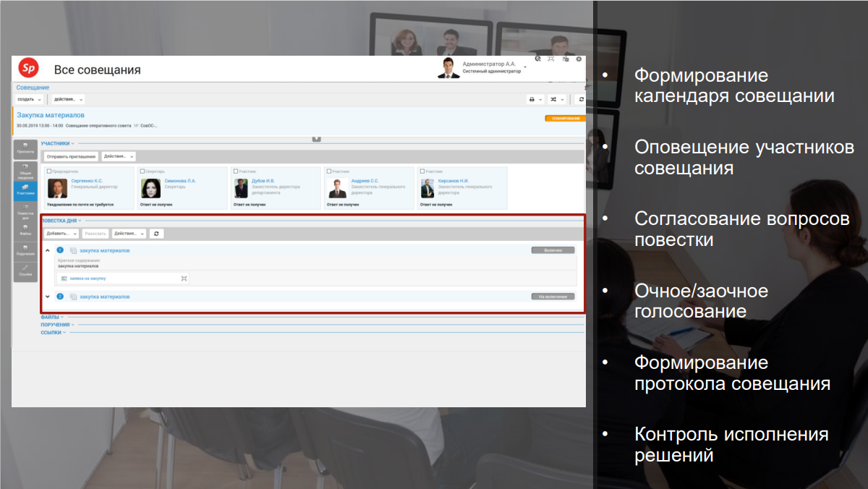The height and width of the screenshot is (489, 868).
Task: Refresh the agenda section list
Action: coord(157,234)
